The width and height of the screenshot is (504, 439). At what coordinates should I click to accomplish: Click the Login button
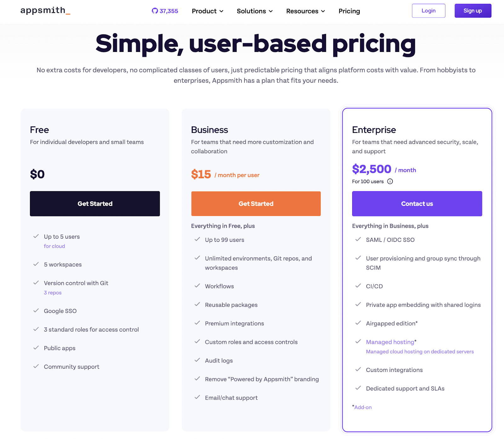click(428, 11)
